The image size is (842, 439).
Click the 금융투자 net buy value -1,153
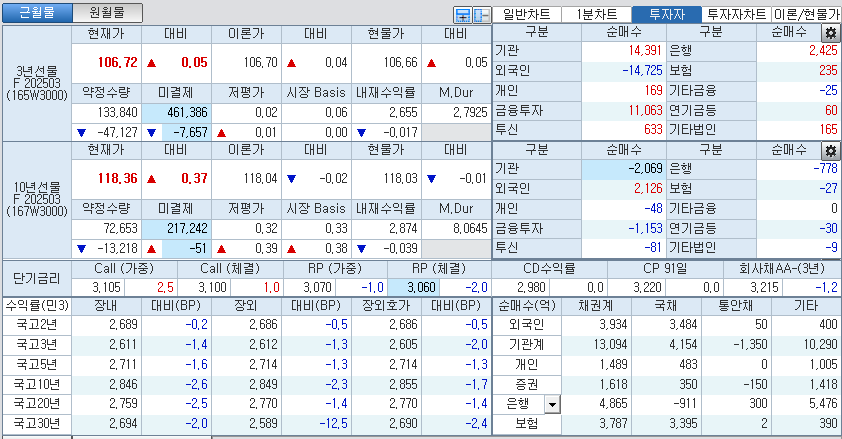[x=645, y=229]
